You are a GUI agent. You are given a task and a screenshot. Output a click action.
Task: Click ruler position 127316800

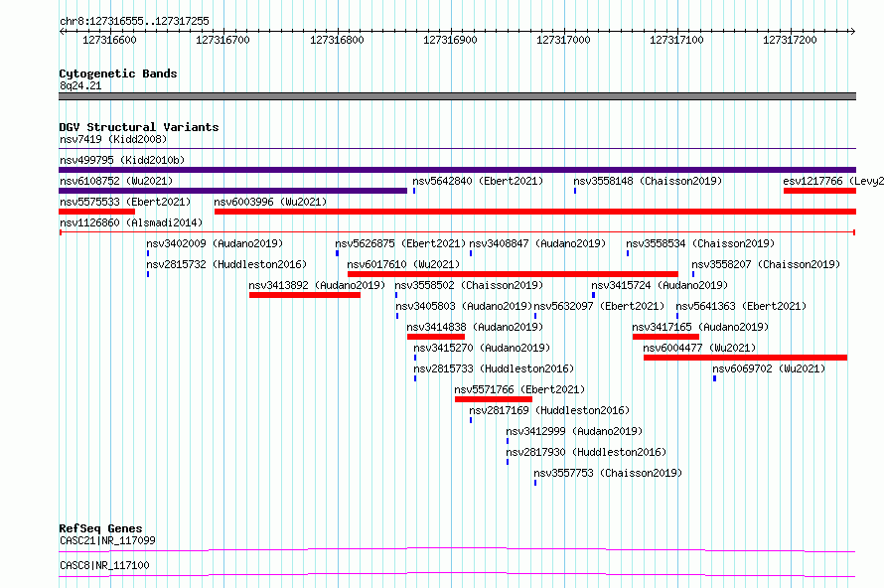point(337,40)
